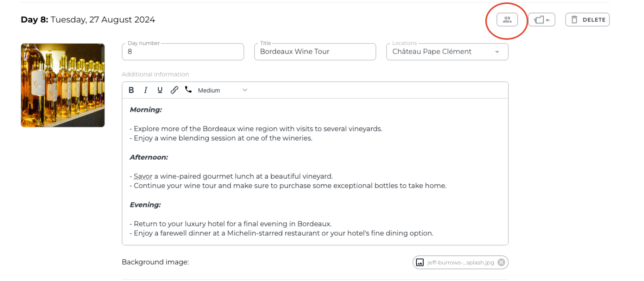The width and height of the screenshot is (644, 281).
Task: Click the Title field containing Bordeaux Wine Tour
Action: tap(315, 52)
